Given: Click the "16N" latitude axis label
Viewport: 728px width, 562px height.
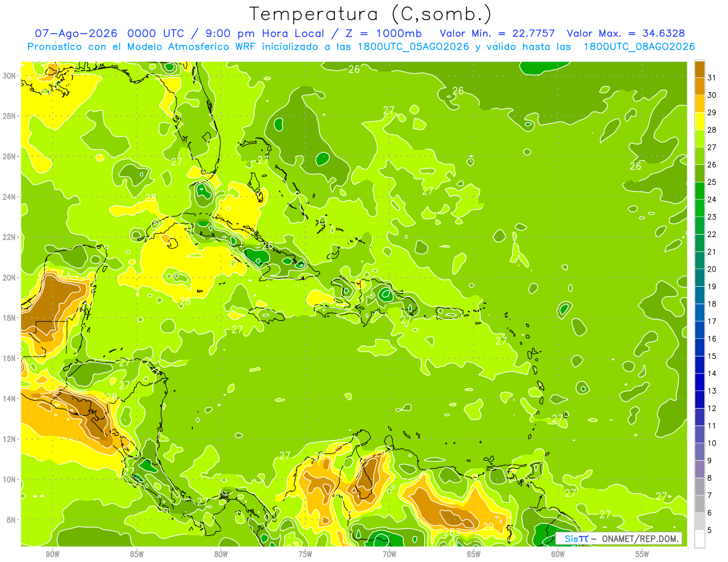Looking at the screenshot, I should [x=9, y=358].
